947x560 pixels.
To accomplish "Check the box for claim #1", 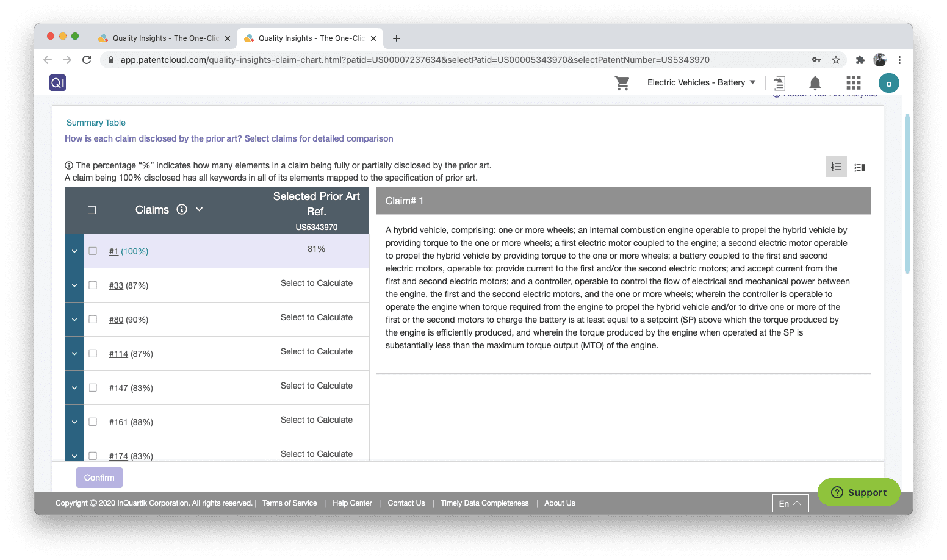I will pos(93,251).
